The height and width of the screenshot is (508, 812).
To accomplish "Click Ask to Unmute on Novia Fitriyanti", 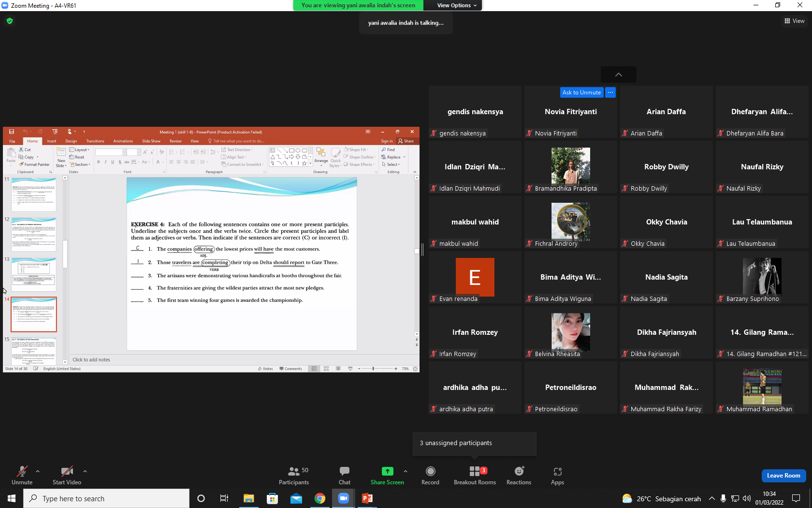I will (581, 92).
